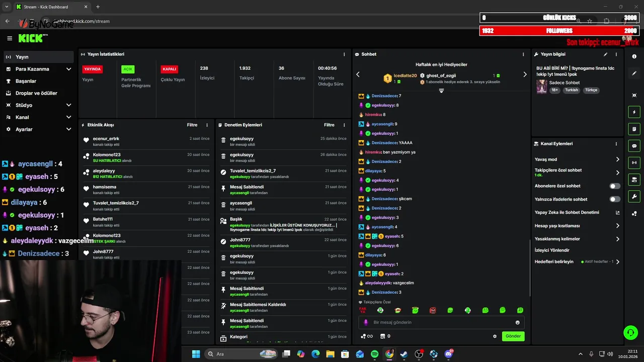644x362 pixels.
Task: Open the hamburger menu beside the Kick logo
Action: (x=10, y=38)
